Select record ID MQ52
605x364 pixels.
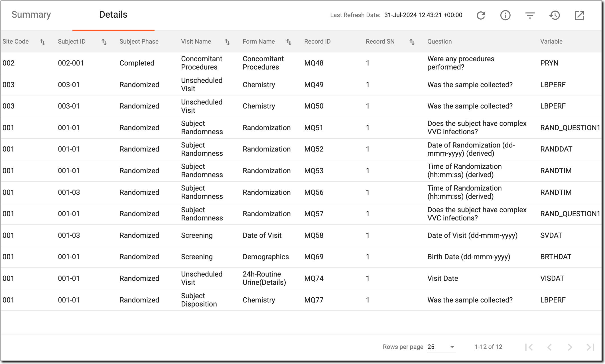314,149
